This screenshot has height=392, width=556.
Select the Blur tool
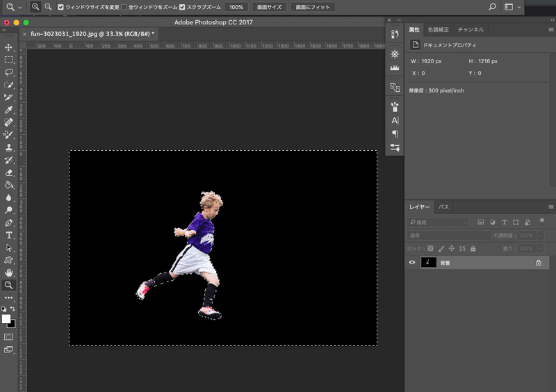pyautogui.click(x=8, y=197)
